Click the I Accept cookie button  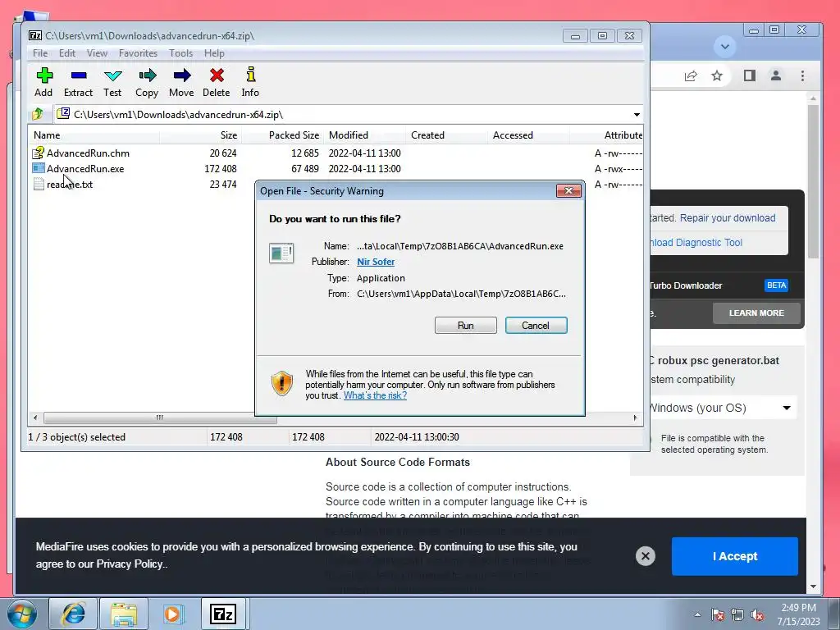tap(734, 556)
